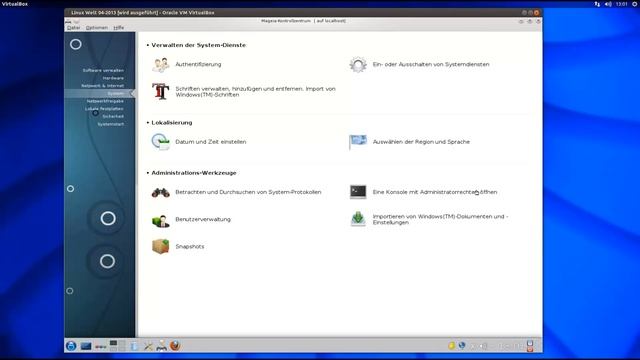The height and width of the screenshot is (360, 640).
Task: Select Systemstart category in sidebar
Action: pos(111,124)
